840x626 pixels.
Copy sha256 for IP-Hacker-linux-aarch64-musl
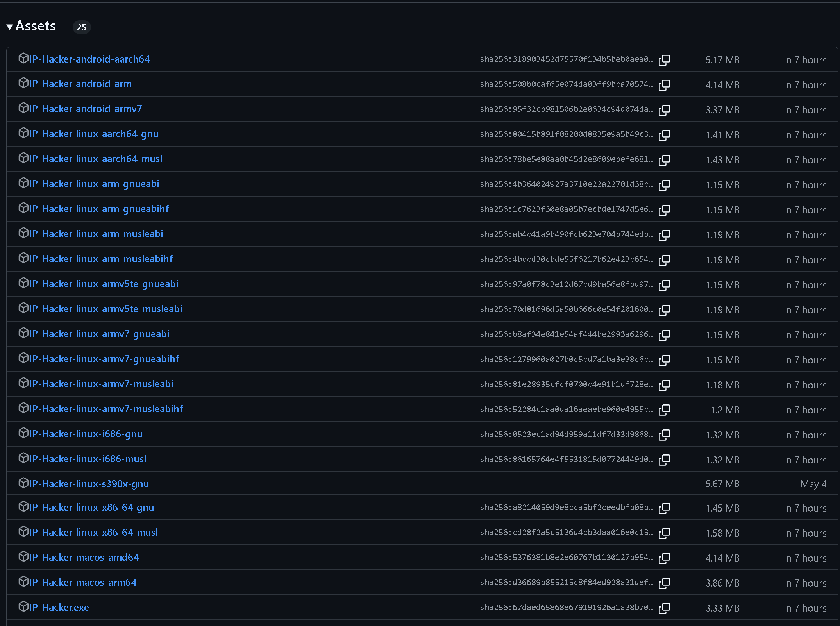(x=664, y=160)
